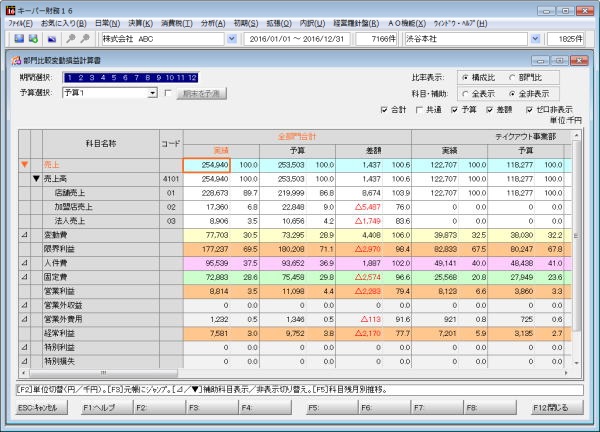Click the F1 ヘルプ button
The height and width of the screenshot is (432, 600).
[106, 408]
